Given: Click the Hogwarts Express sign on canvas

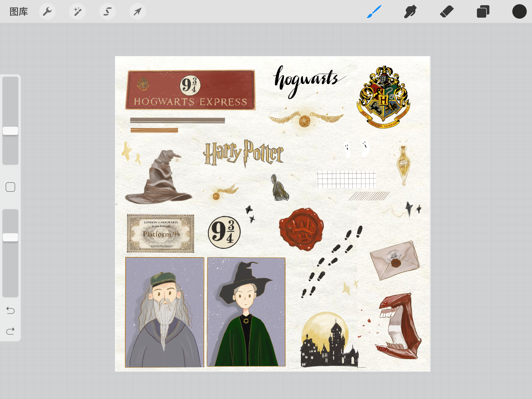Looking at the screenshot, I should click(190, 90).
